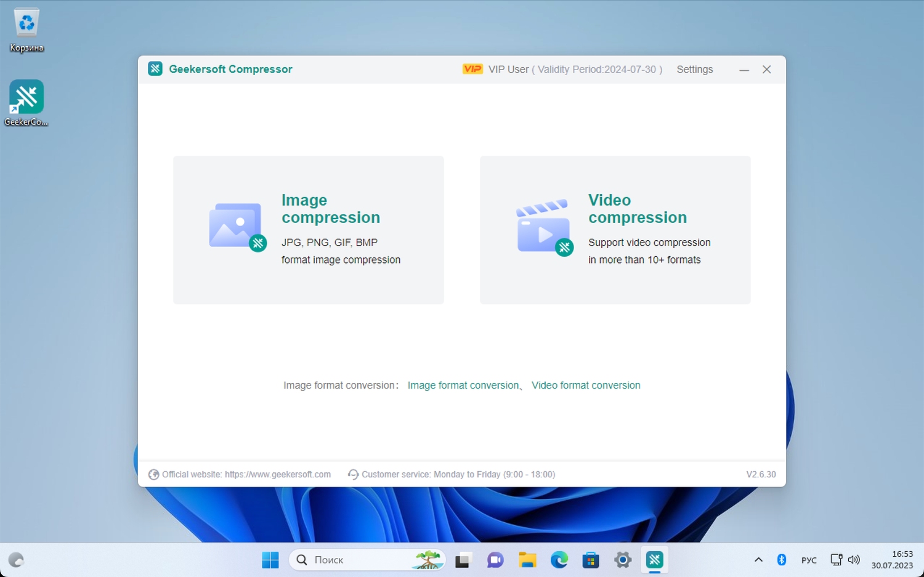
Task: Click the taskbar search field
Action: point(367,560)
